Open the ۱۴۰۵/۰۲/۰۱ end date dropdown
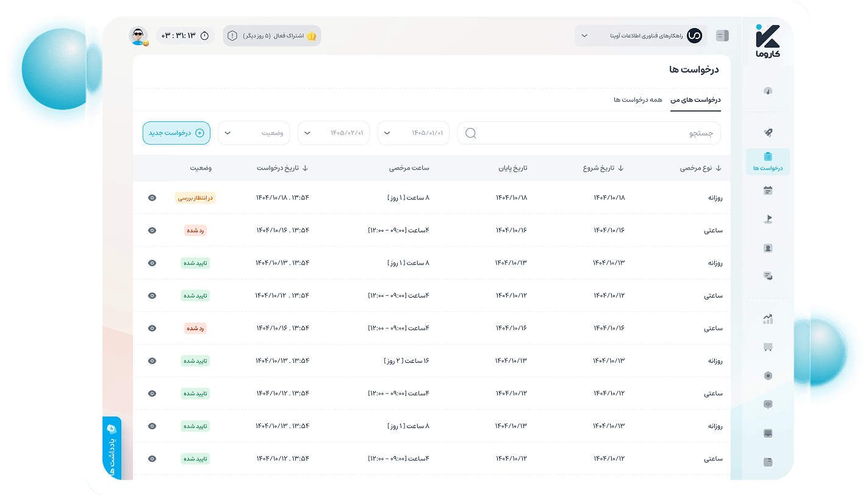 click(x=334, y=133)
